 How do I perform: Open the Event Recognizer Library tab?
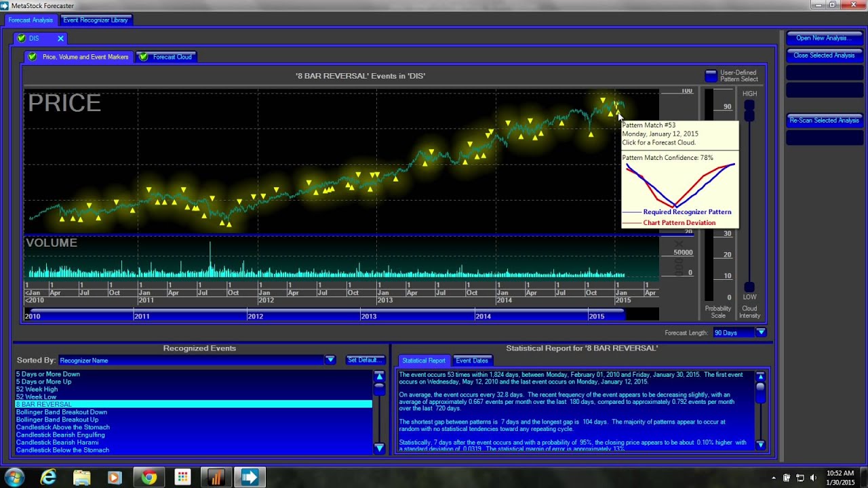point(96,20)
